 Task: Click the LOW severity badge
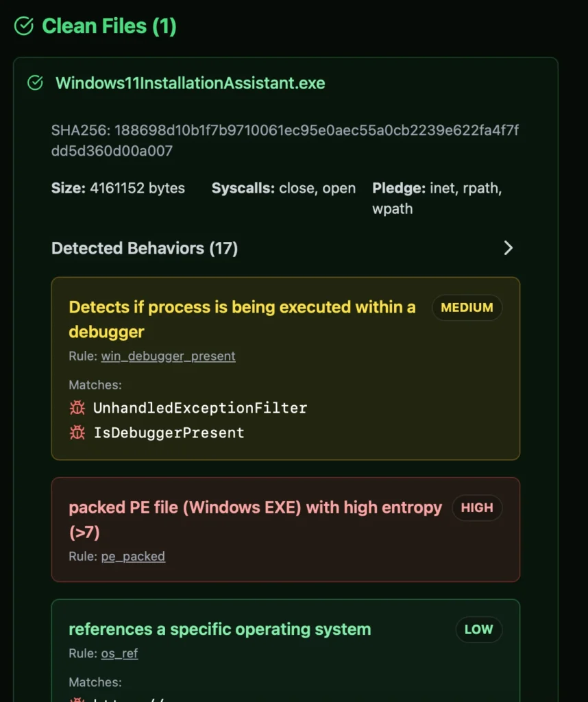click(x=479, y=629)
